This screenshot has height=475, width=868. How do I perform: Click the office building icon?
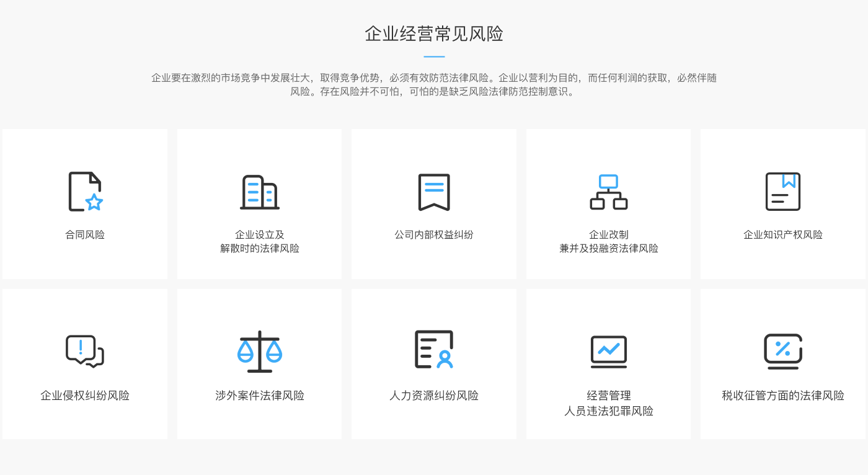[259, 192]
